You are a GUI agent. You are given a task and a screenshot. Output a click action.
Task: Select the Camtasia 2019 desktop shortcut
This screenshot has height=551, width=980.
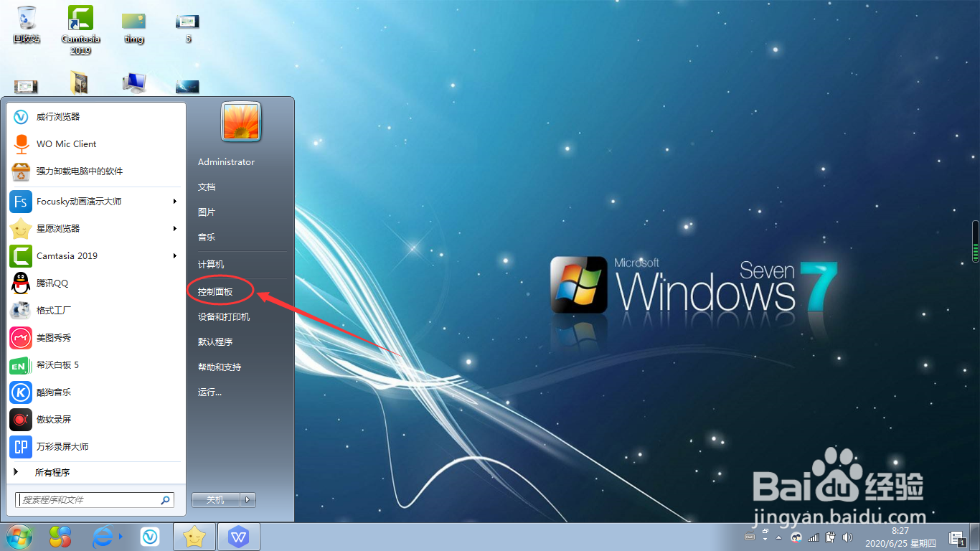[80, 30]
